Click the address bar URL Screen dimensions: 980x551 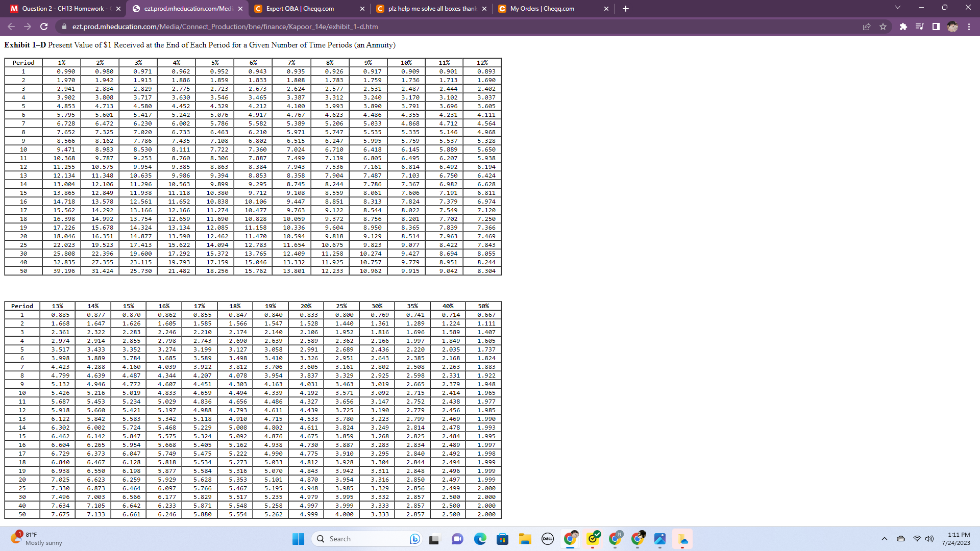(225, 27)
